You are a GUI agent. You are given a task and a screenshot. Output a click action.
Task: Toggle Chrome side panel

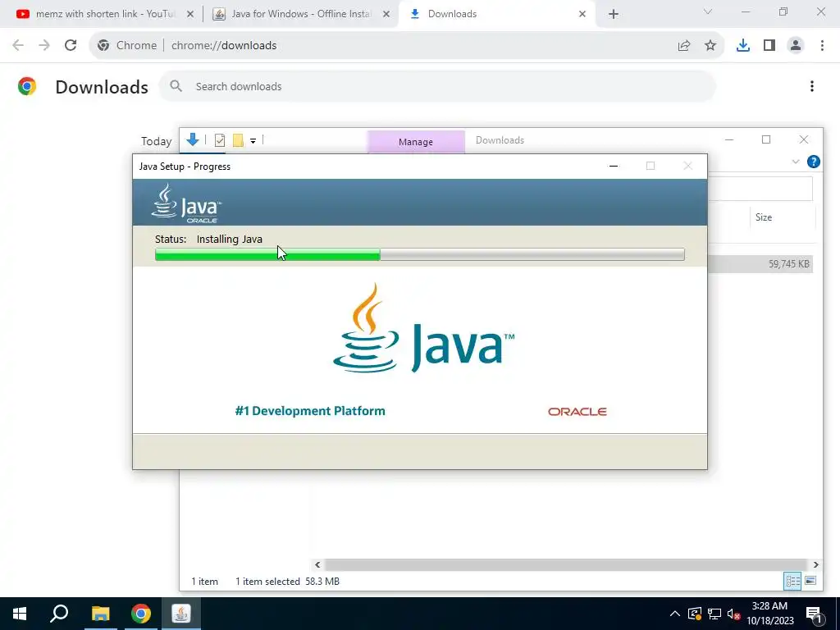pos(769,46)
